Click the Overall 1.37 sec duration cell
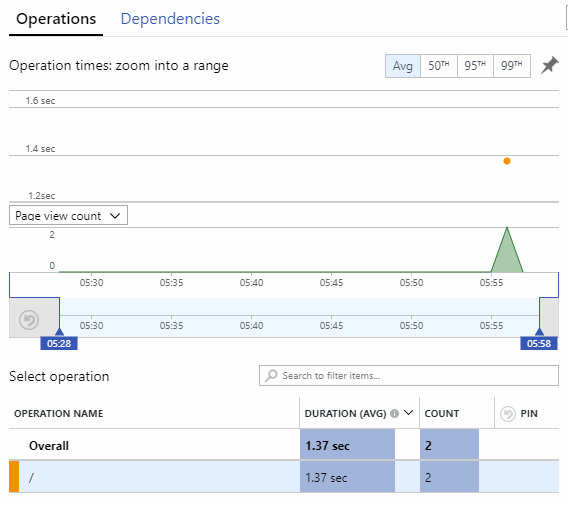 [x=347, y=445]
